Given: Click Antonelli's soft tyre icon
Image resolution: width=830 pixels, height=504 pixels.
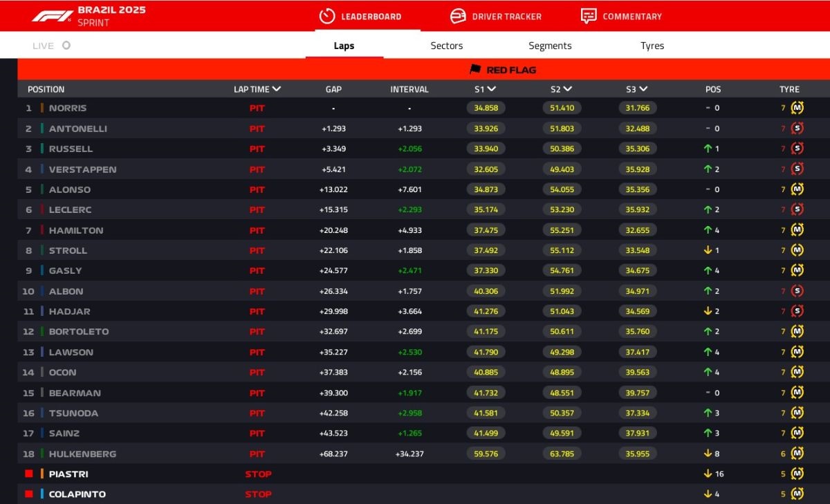Looking at the screenshot, I should pyautogui.click(x=797, y=129).
